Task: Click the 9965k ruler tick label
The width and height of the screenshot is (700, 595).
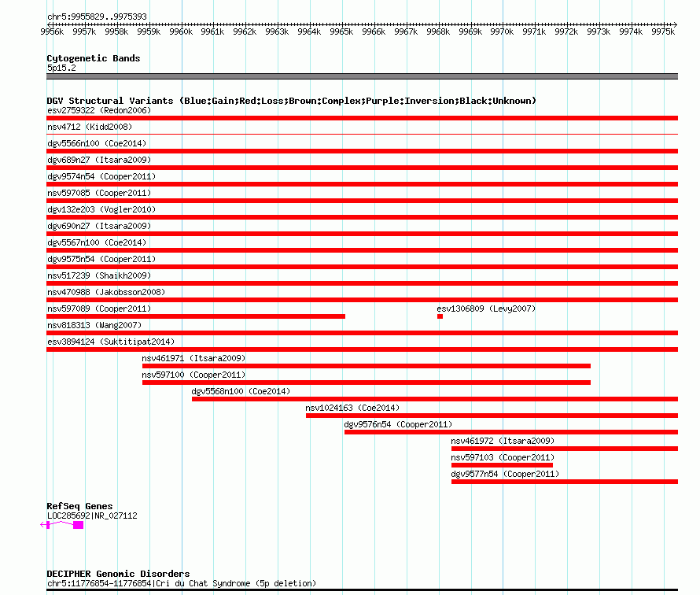Action: [x=341, y=31]
